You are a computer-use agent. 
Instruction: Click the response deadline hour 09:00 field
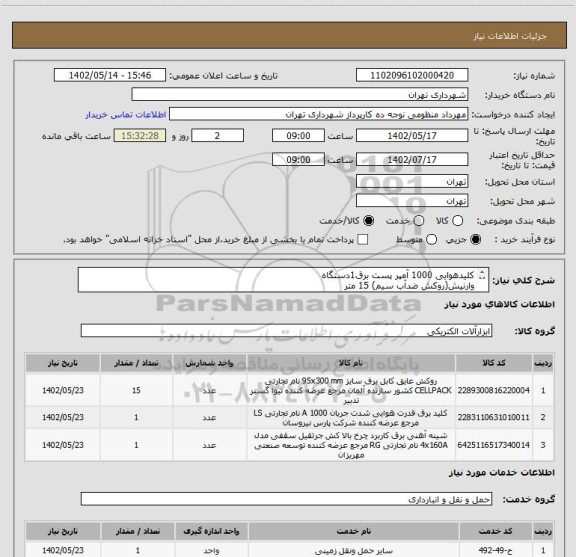tap(298, 136)
